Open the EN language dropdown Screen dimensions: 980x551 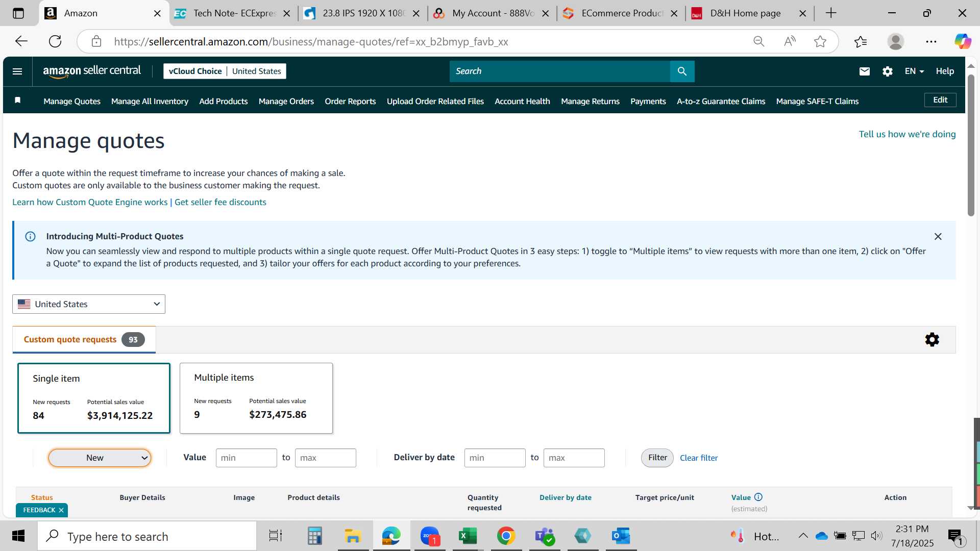click(914, 71)
